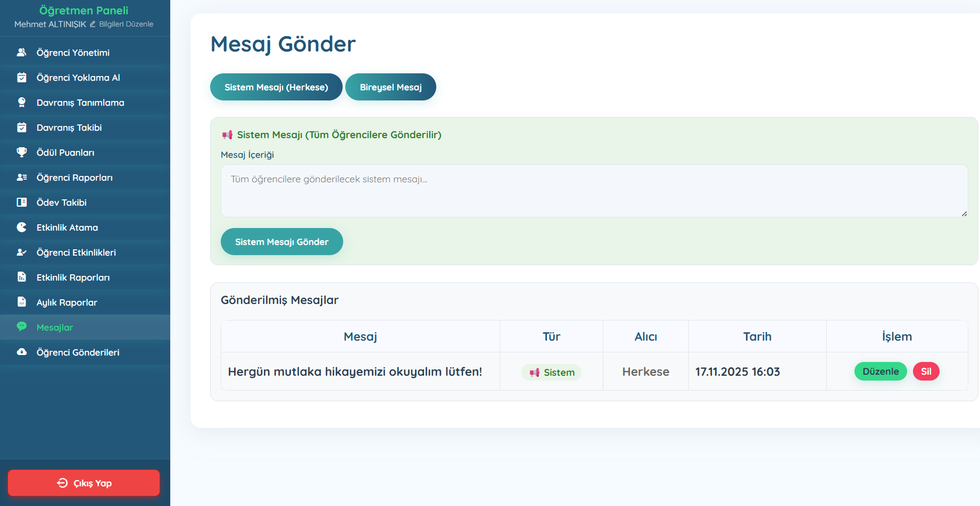The height and width of the screenshot is (506, 980).
Task: Click the Öğrenci Yönetimi users icon
Action: (22, 53)
